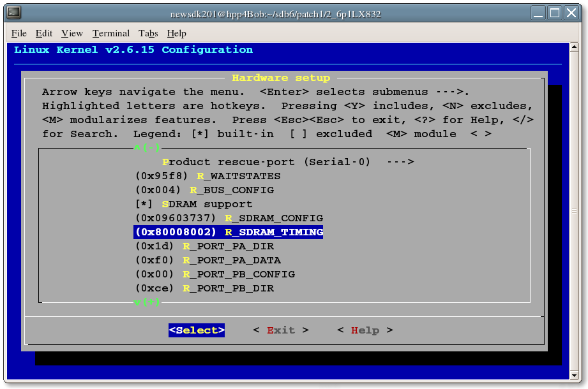The image size is (588, 389).
Task: Select the R_PORT_PB_CONFIG entry
Action: pos(215,274)
